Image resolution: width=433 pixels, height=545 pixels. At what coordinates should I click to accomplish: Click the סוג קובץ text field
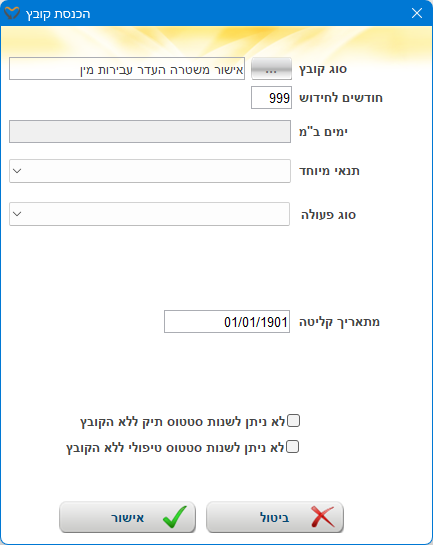click(x=127, y=69)
